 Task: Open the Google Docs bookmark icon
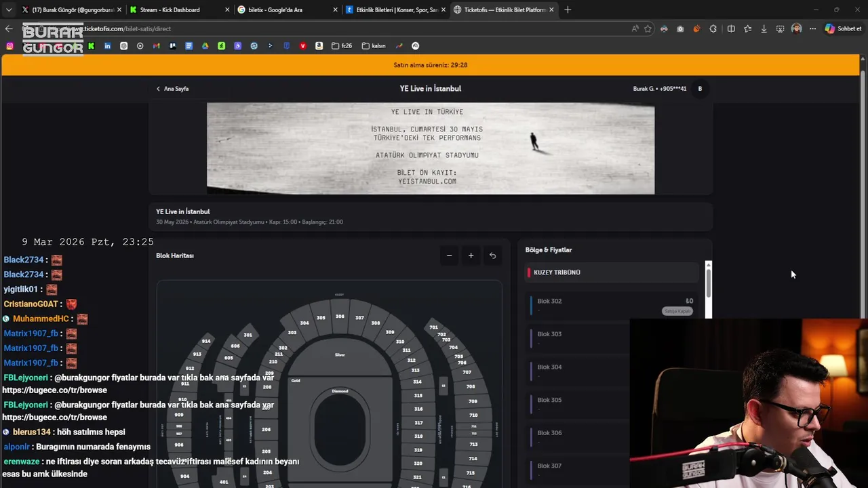(x=189, y=46)
